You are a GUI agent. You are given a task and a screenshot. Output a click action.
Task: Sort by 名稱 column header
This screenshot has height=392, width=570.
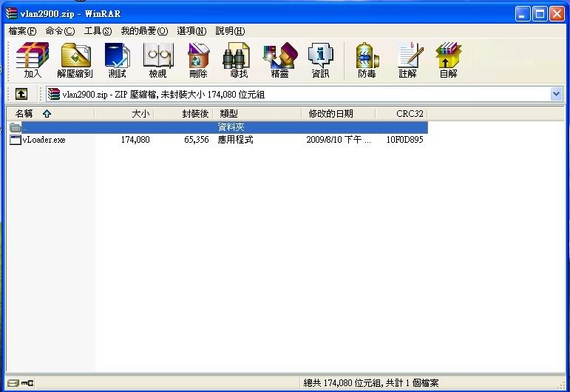click(24, 114)
